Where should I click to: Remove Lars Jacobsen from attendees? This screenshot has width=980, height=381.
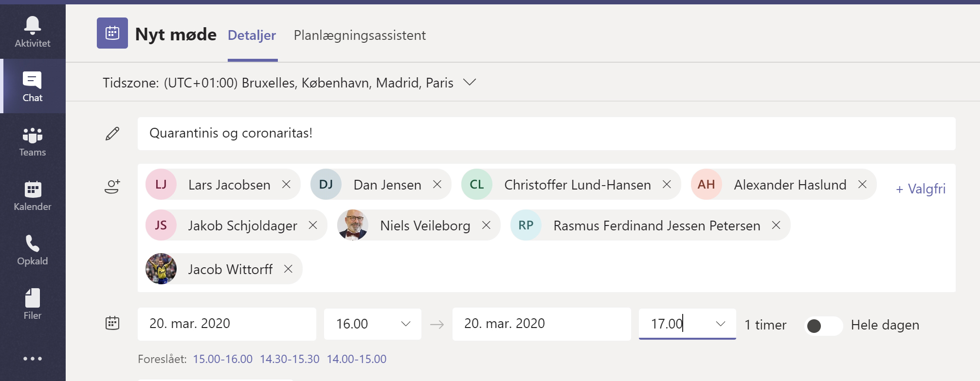click(x=287, y=185)
